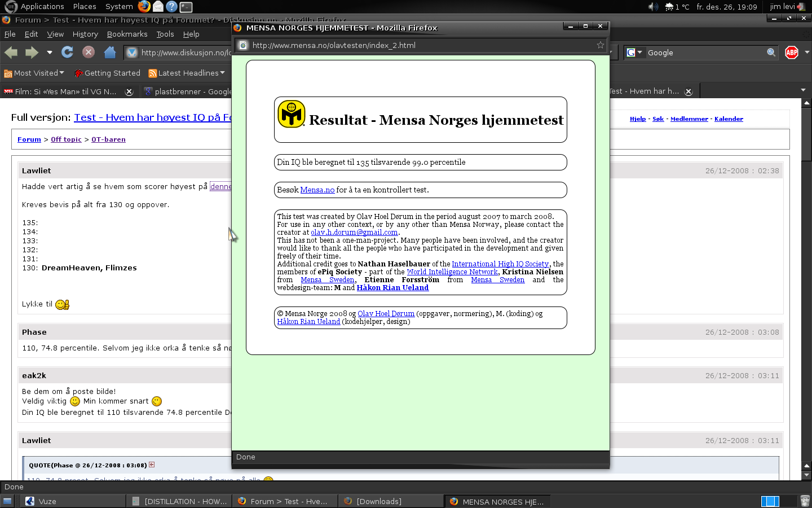Open the Adblock Plus dropdown arrow
This screenshot has width=812, height=508.
[x=807, y=52]
